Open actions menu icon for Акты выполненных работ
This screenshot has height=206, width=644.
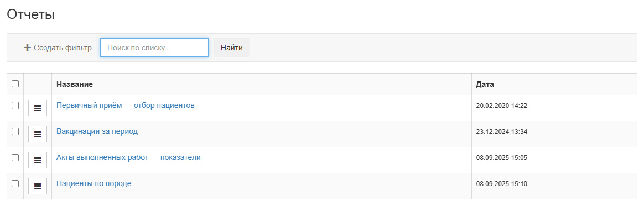pos(38,160)
